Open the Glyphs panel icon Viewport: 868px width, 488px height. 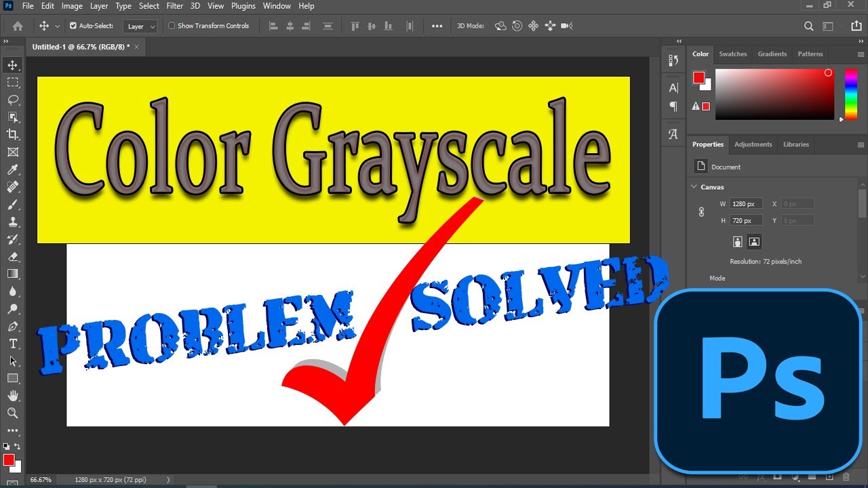pyautogui.click(x=673, y=134)
